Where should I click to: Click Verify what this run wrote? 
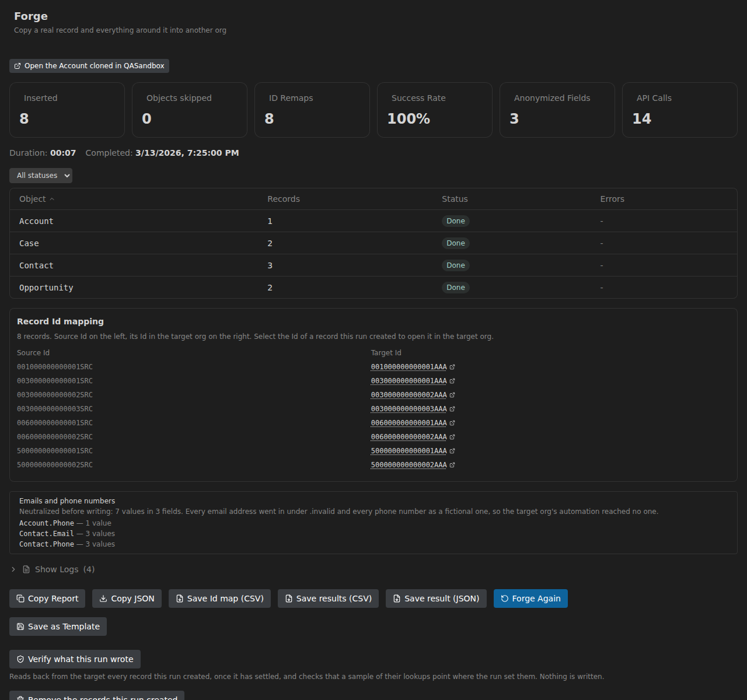(75, 659)
